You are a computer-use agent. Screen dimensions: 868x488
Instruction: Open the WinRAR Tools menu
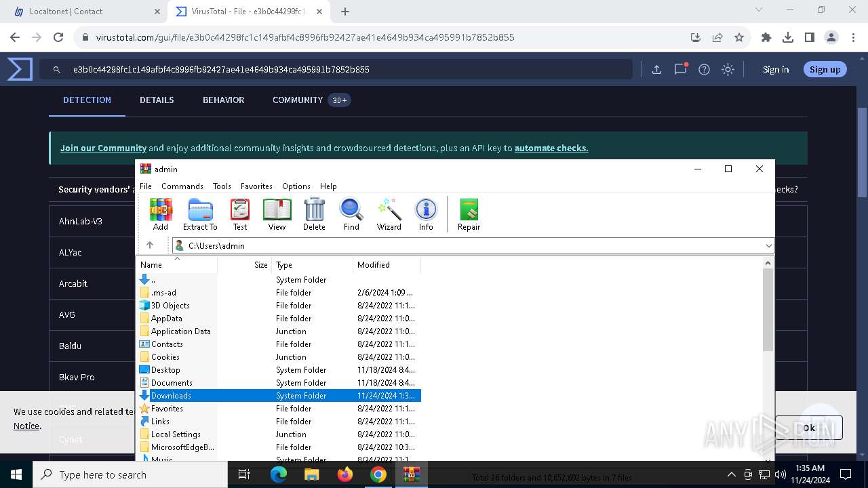[222, 186]
